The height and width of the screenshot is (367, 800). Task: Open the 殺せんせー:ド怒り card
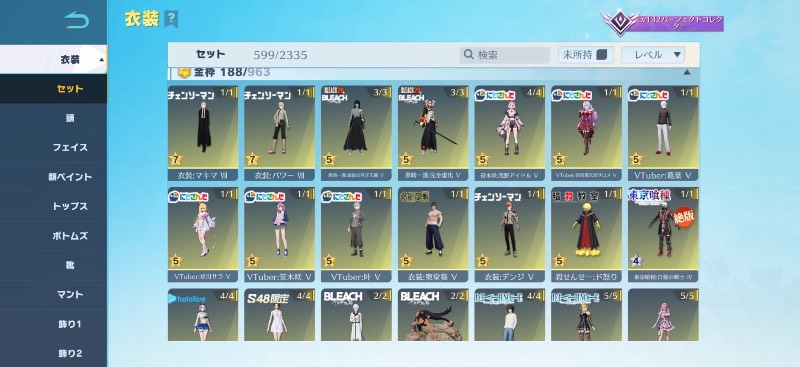point(586,235)
